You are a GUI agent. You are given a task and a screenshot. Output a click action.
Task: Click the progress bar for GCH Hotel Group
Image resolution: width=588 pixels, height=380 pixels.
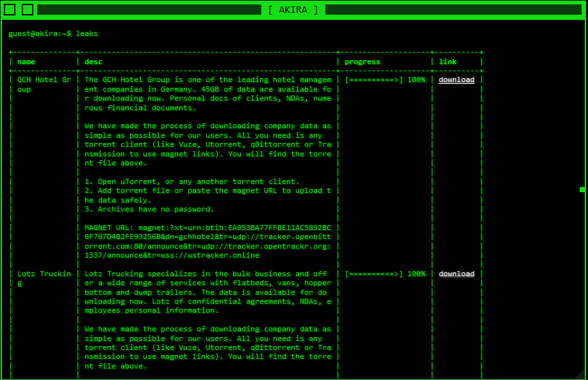pos(385,79)
